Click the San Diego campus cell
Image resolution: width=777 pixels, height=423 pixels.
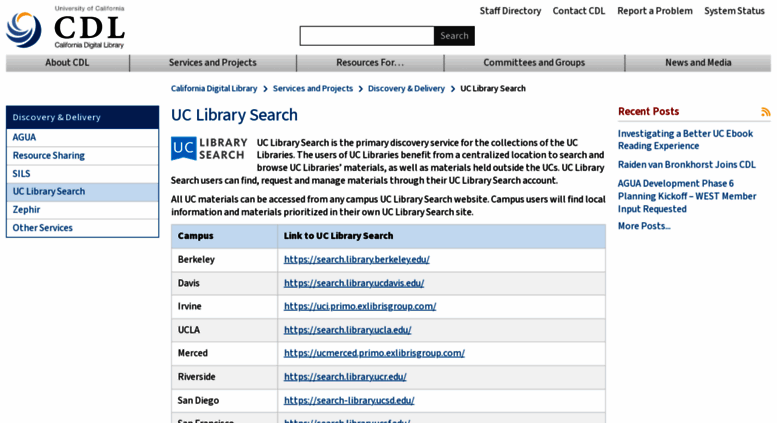[x=224, y=400]
